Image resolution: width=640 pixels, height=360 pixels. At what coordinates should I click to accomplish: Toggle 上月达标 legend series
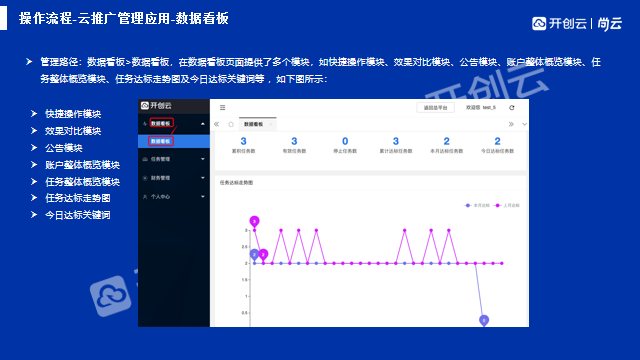coord(507,205)
